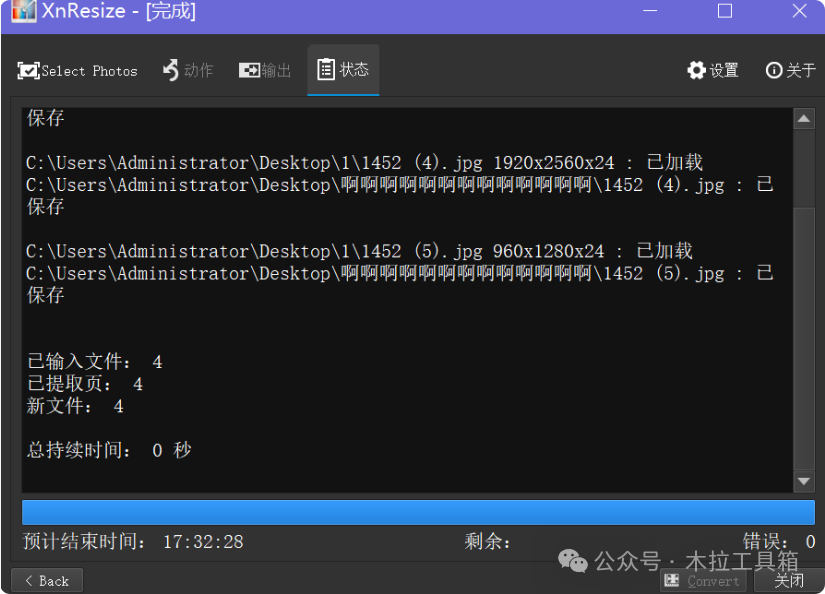Go Back to the previous step
This screenshot has width=825, height=594.
[x=47, y=581]
